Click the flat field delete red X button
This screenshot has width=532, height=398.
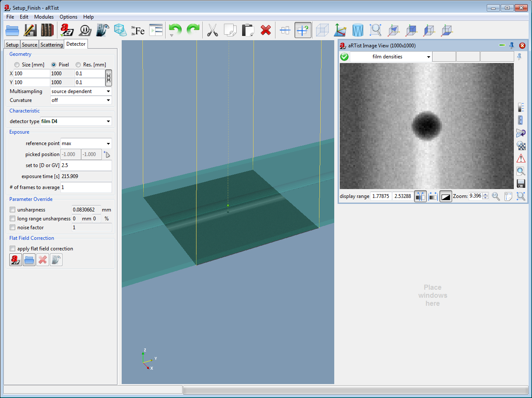pos(43,260)
